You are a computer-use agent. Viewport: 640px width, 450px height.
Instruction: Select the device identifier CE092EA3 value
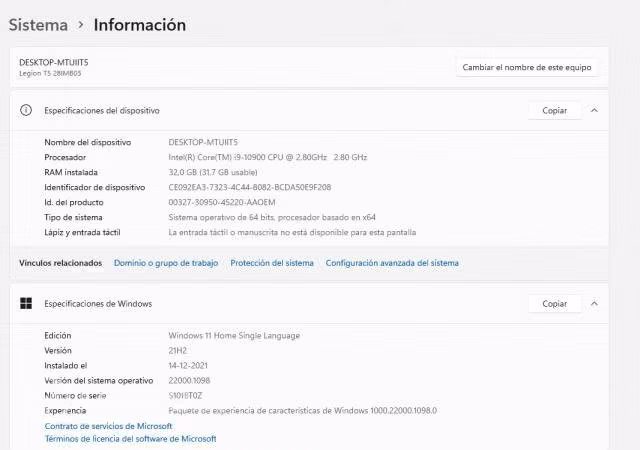[249, 187]
